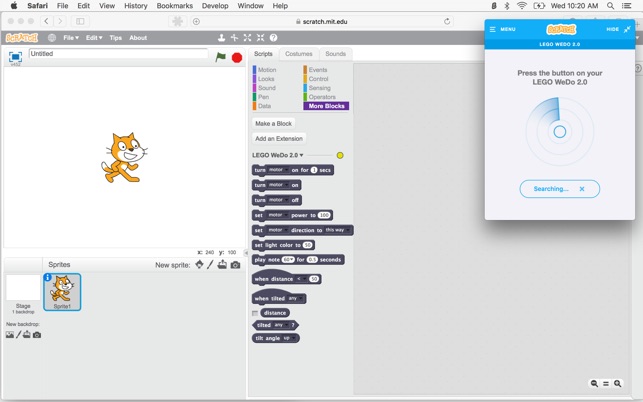Open macOS Spotlight search icon
Viewport: 643px width, 402px height.
coord(610,6)
